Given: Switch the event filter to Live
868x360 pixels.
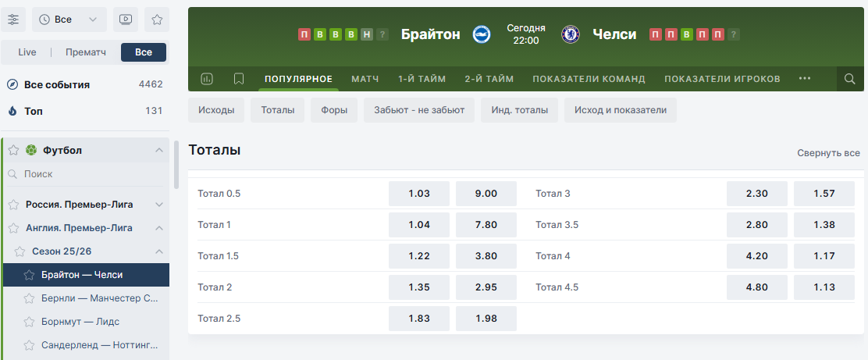Looking at the screenshot, I should point(27,52).
